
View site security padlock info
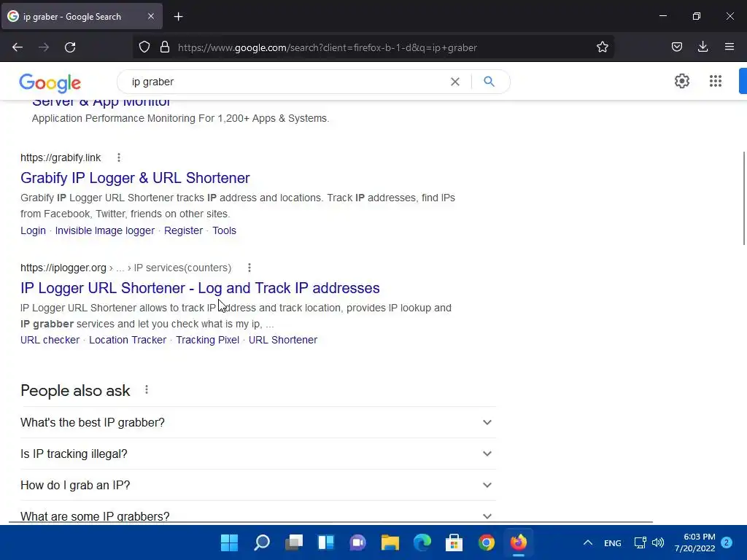coord(165,47)
